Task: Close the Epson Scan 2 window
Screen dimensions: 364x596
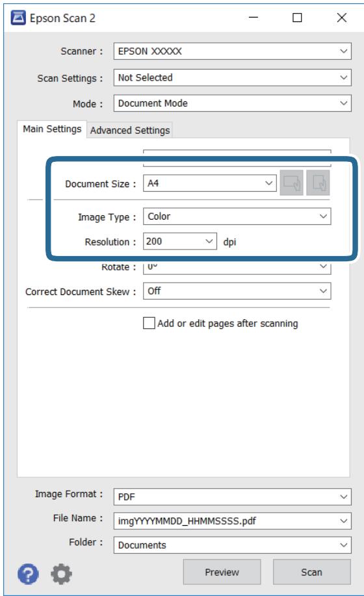Action: 342,18
